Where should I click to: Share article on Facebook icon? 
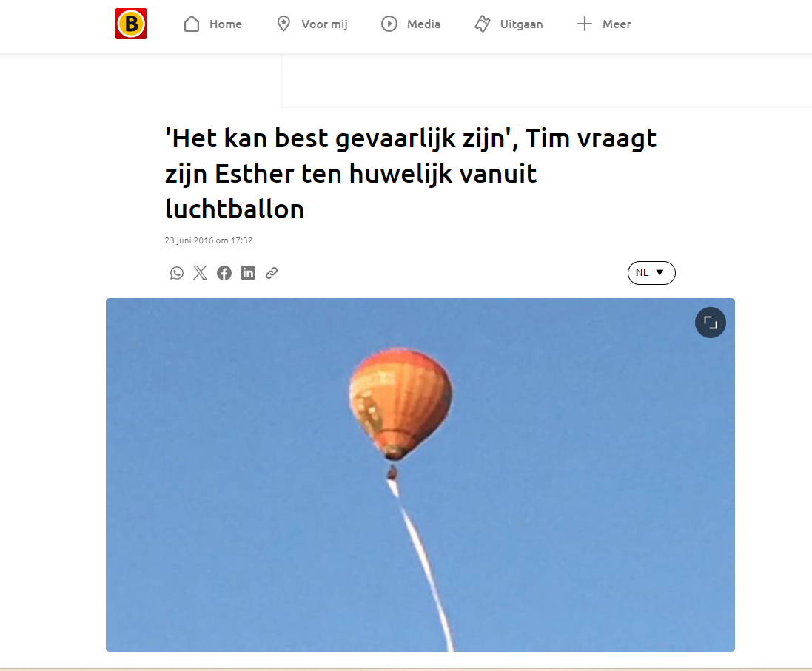224,273
